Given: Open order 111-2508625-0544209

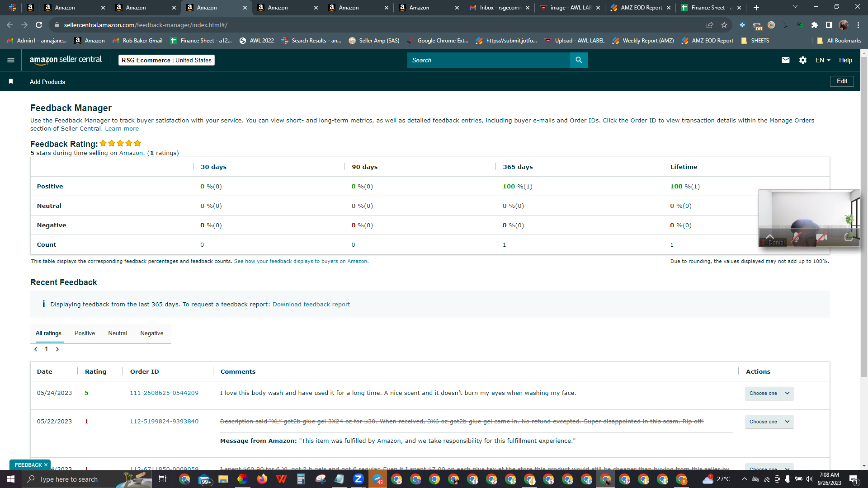Looking at the screenshot, I should [x=164, y=393].
